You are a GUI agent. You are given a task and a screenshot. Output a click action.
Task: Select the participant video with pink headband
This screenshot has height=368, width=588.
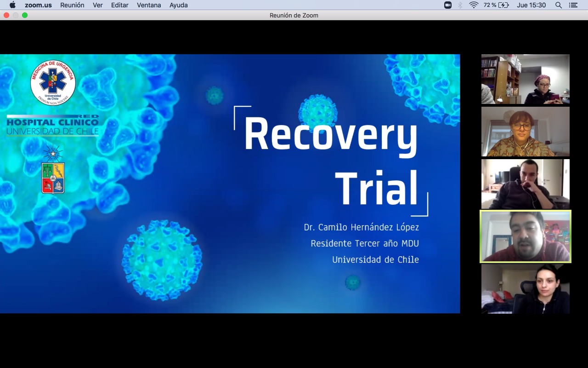pos(525,79)
